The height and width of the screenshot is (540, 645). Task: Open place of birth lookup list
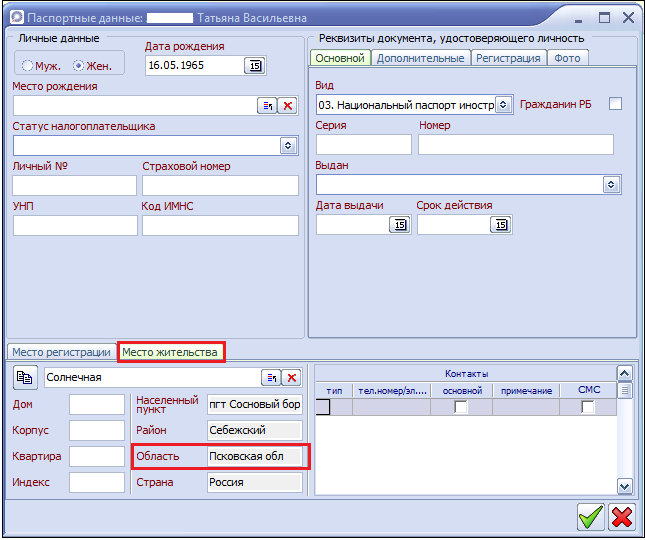(268, 106)
